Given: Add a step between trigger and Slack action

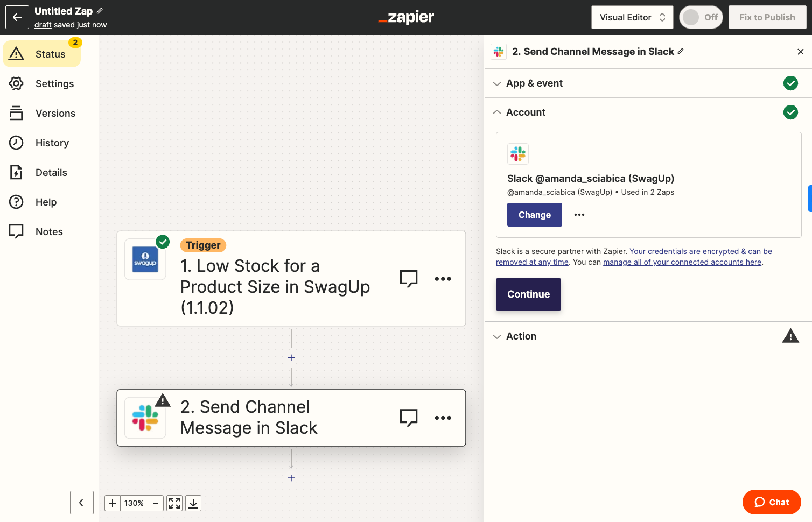Looking at the screenshot, I should 291,358.
